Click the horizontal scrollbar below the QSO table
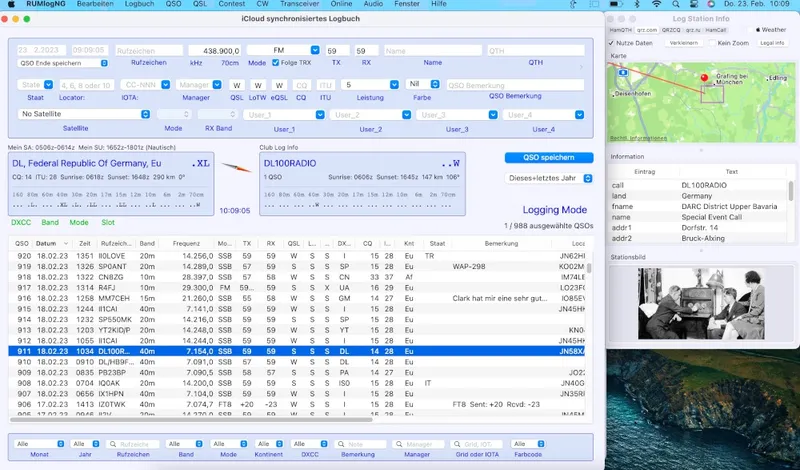This screenshot has height=470, width=800. pos(191,419)
